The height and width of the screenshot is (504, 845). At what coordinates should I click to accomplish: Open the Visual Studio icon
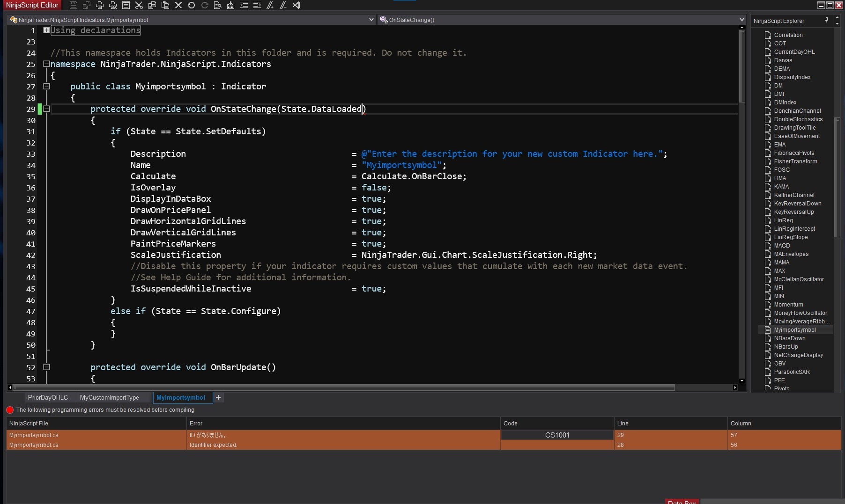click(296, 5)
